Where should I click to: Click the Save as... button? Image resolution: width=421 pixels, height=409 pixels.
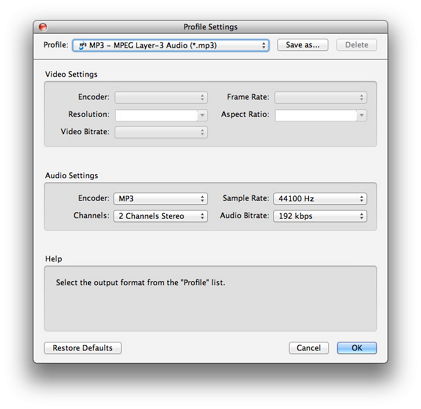[x=302, y=45]
